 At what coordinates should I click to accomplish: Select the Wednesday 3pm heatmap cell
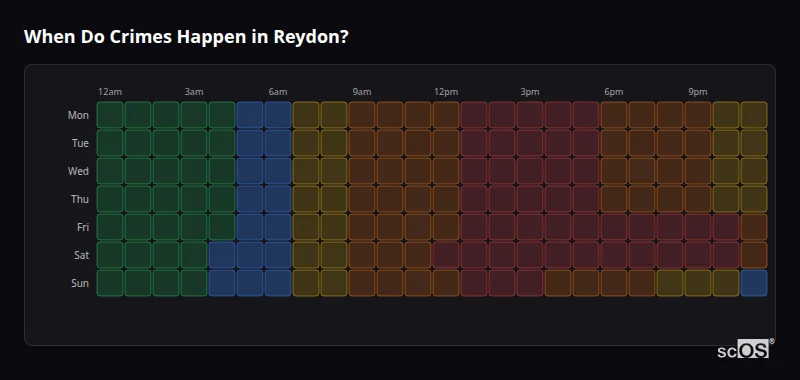(530, 171)
